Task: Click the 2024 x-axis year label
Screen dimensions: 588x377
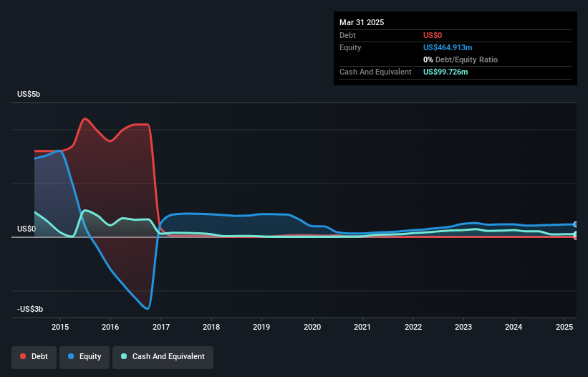Action: coord(514,327)
